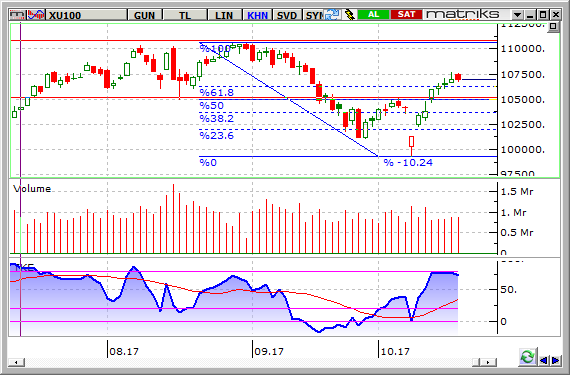Image resolution: width=570 pixels, height=375 pixels.
Task: Toggle the LIN linear scale button
Action: click(224, 15)
